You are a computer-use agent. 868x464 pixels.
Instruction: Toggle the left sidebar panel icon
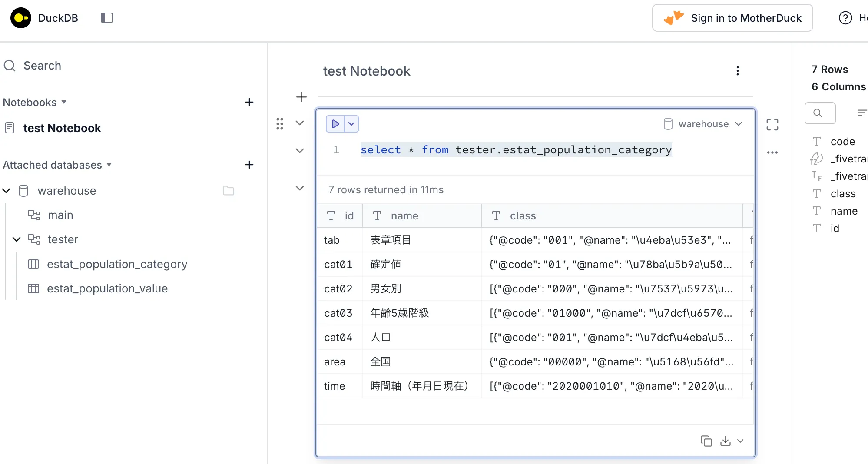106,18
